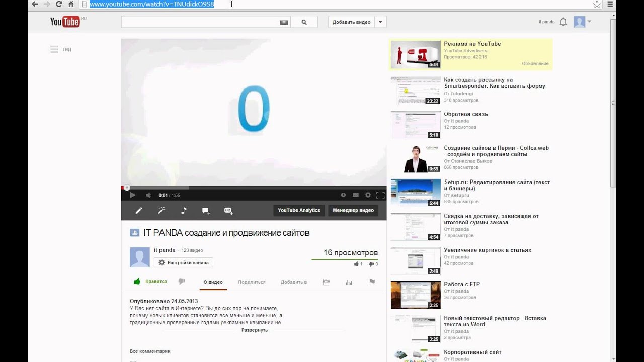Viewport: 644px width, 362px height.
Task: Open Новый текстовый редактор video link
Action: coord(495,321)
